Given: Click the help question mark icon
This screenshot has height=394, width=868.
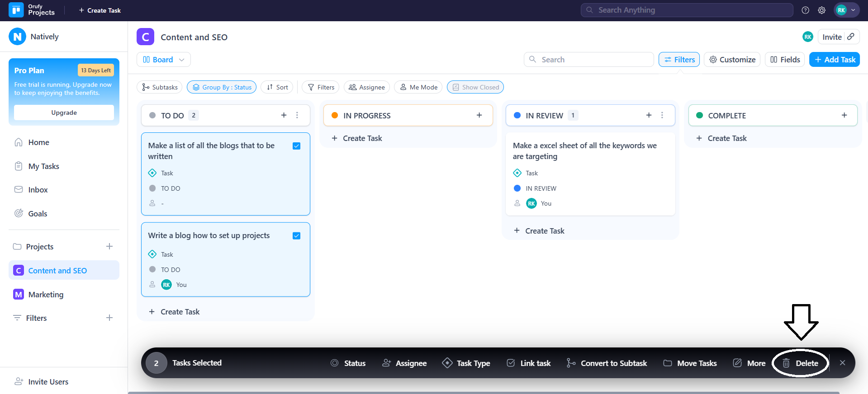Looking at the screenshot, I should pyautogui.click(x=805, y=10).
